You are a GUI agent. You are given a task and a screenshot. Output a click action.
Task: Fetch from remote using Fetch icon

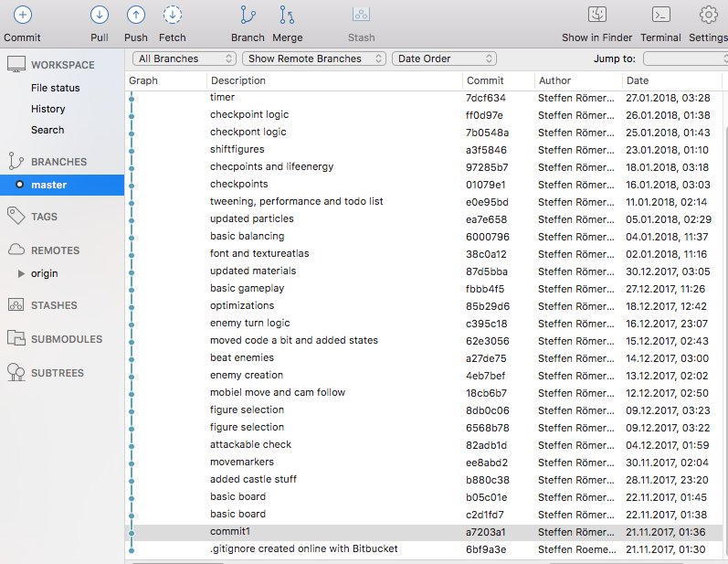pos(173,15)
